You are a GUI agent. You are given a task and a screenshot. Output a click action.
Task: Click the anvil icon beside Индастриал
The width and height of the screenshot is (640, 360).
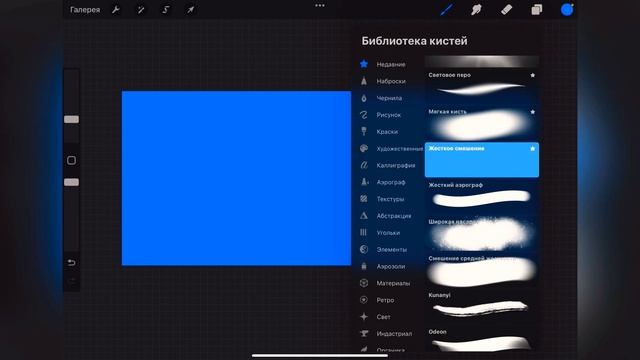[364, 333]
